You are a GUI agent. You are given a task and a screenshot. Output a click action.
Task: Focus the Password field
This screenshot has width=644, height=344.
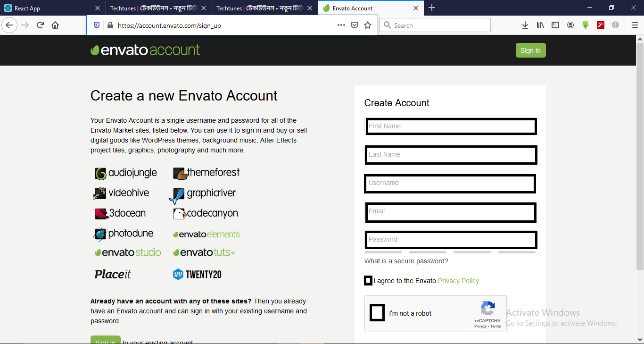click(x=451, y=240)
